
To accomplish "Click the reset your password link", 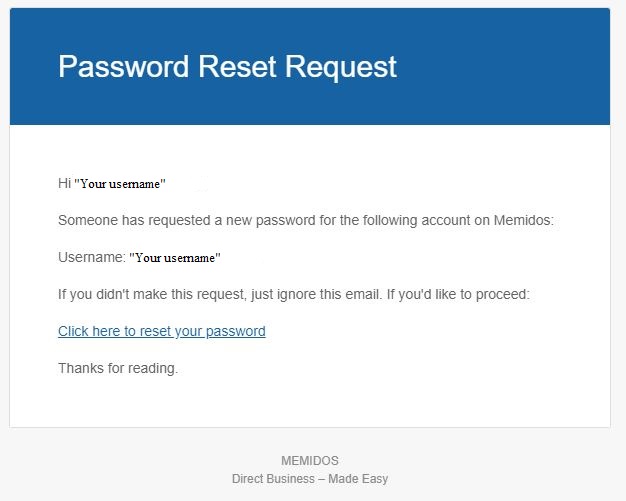I will (x=162, y=331).
